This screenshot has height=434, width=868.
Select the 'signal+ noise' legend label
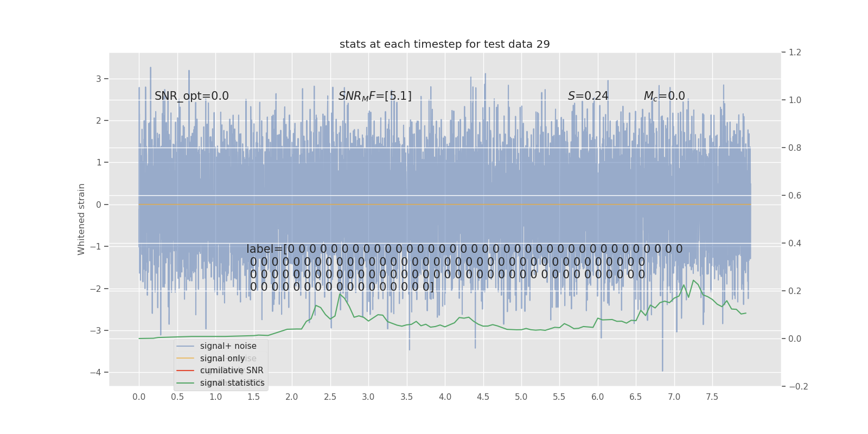pyautogui.click(x=228, y=346)
